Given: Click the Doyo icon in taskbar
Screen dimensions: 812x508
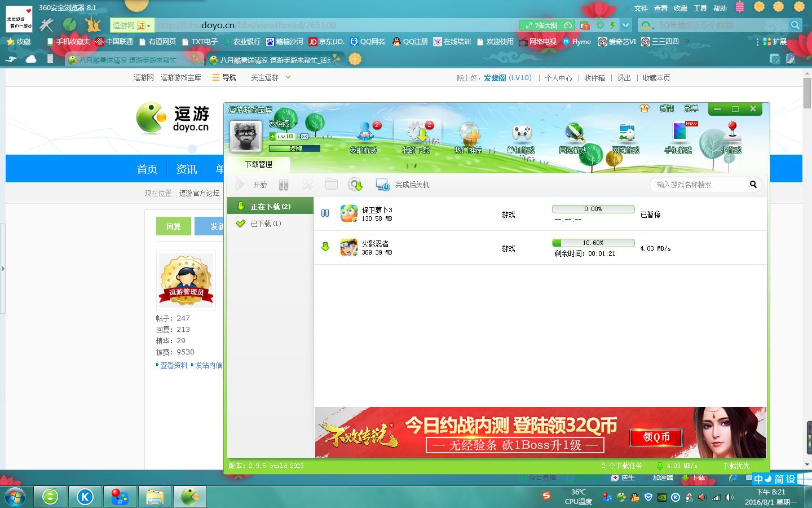Looking at the screenshot, I should (x=190, y=497).
